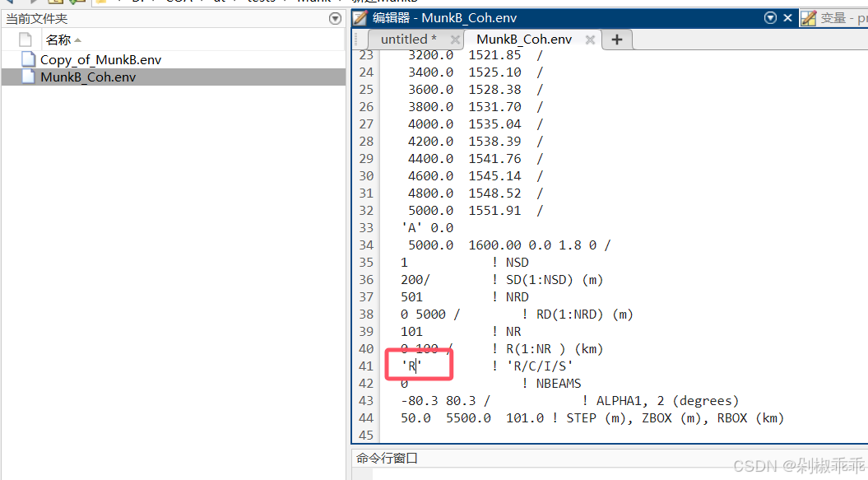Click the '-80.3 80.3 /' text on line 43
This screenshot has height=480, width=868.
(446, 401)
